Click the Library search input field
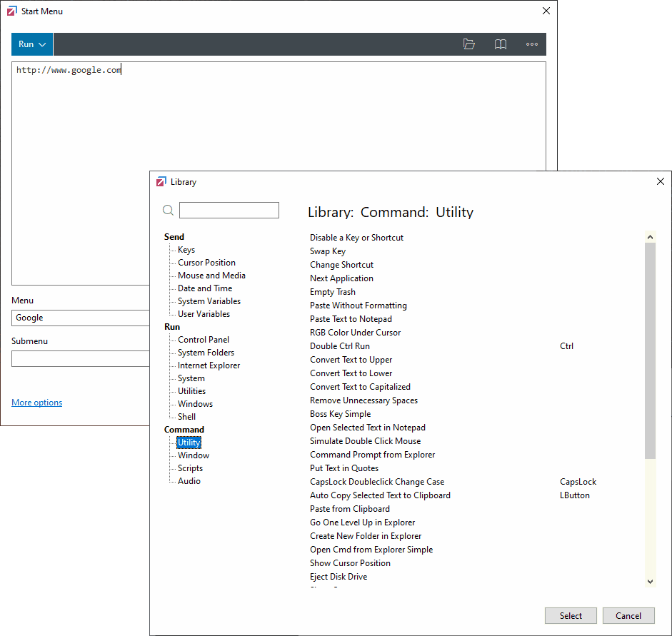Screen dimensions: 672x636 pyautogui.click(x=229, y=211)
